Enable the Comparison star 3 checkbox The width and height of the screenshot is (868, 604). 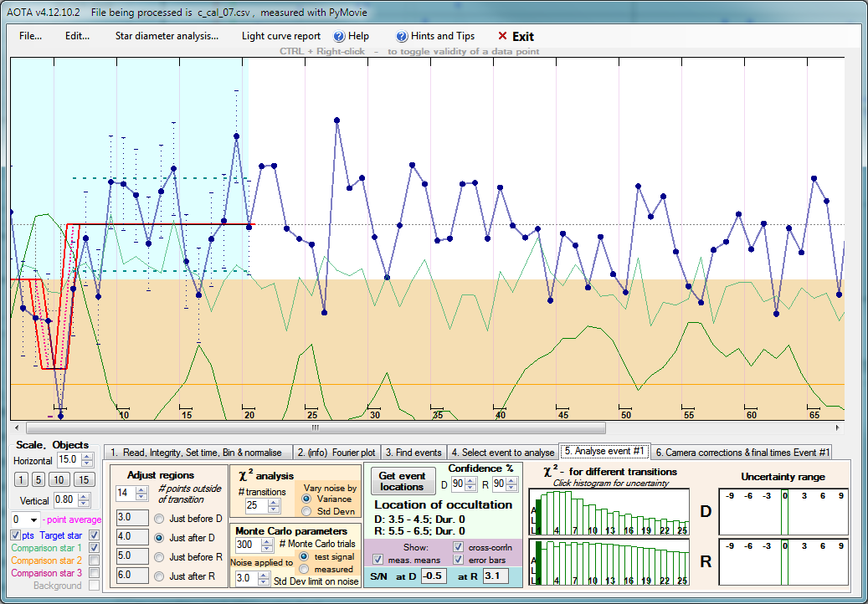[x=94, y=573]
